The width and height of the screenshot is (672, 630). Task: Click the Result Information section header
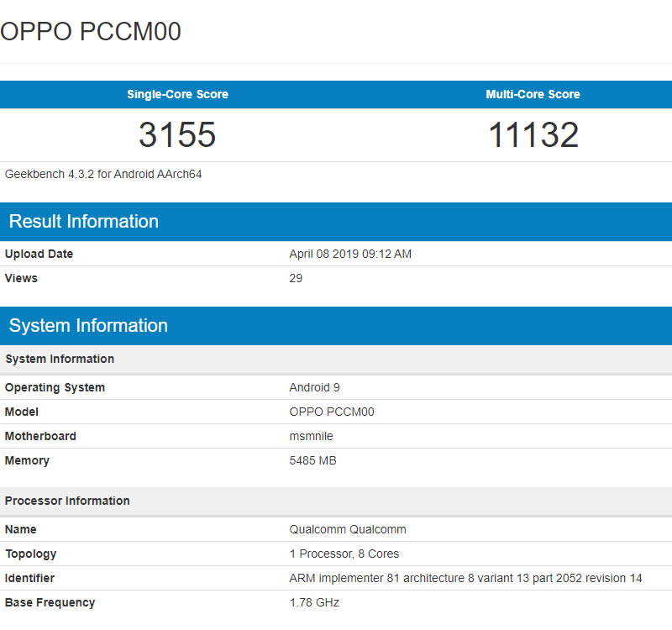coord(84,222)
